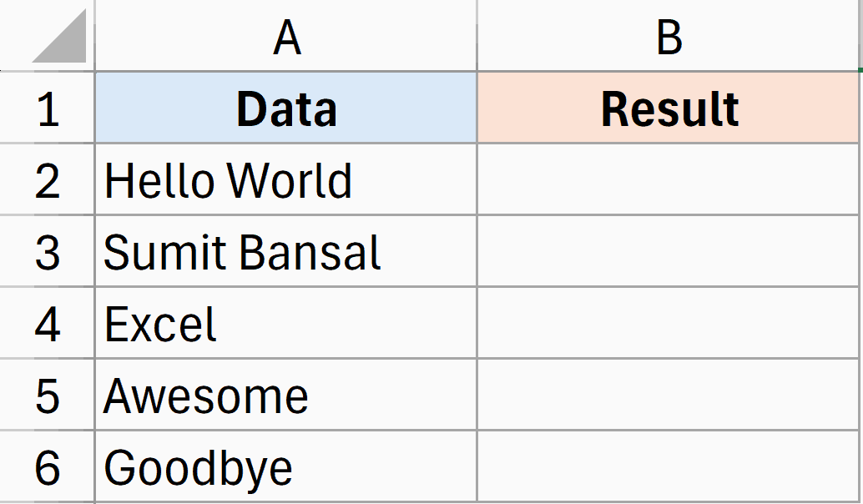
Task: Select row 5 header
Action: click(48, 395)
